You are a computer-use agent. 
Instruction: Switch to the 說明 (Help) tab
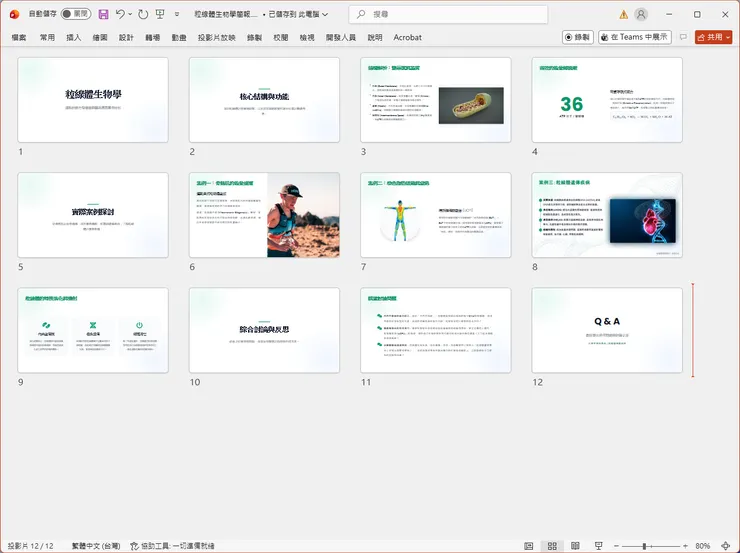coord(375,37)
